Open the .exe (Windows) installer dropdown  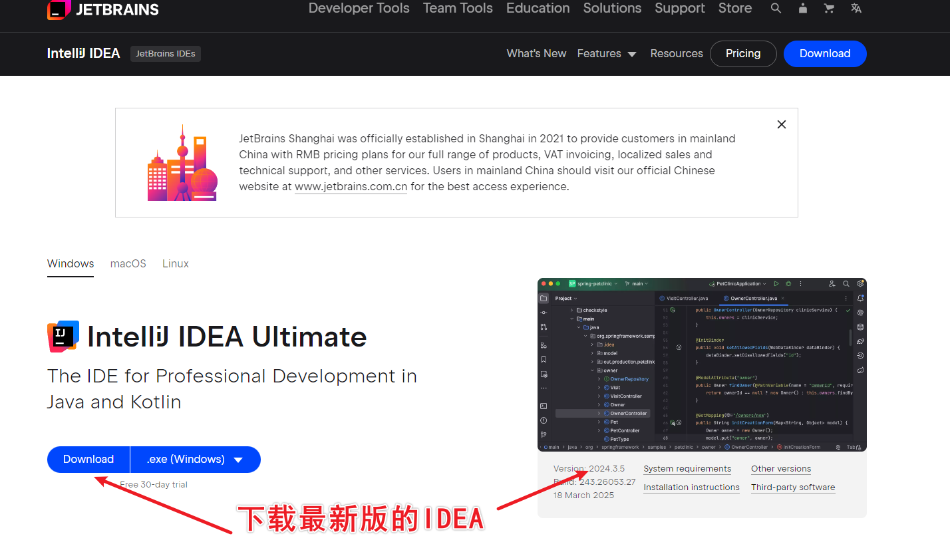(195, 460)
